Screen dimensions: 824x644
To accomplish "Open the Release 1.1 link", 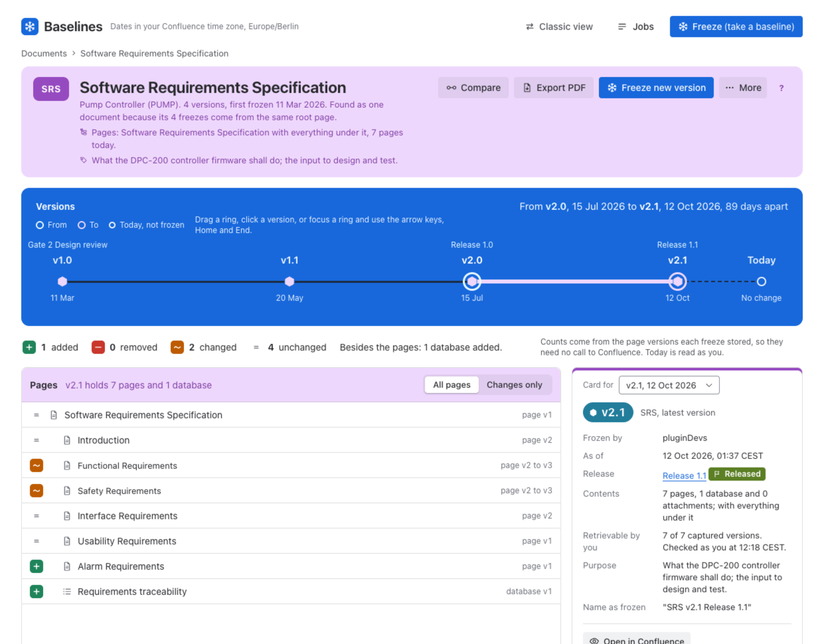I will 685,475.
